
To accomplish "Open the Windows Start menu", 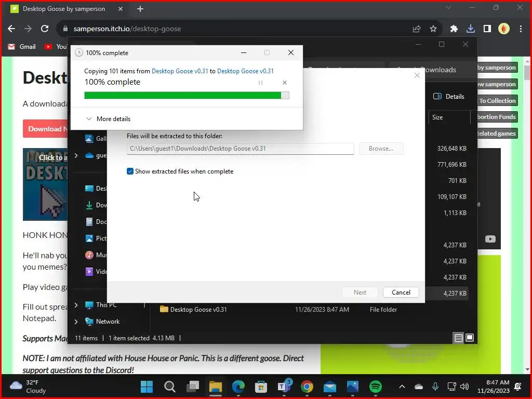I will [147, 387].
